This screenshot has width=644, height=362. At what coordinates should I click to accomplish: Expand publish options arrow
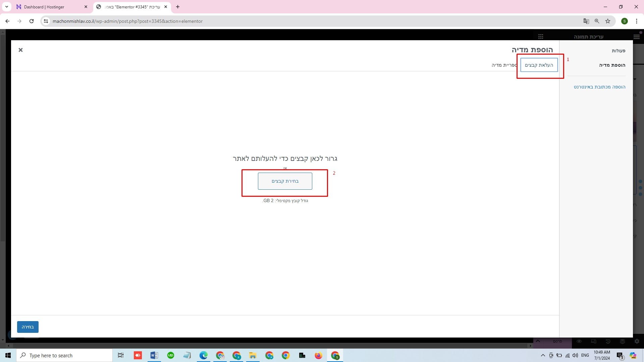tap(538, 341)
